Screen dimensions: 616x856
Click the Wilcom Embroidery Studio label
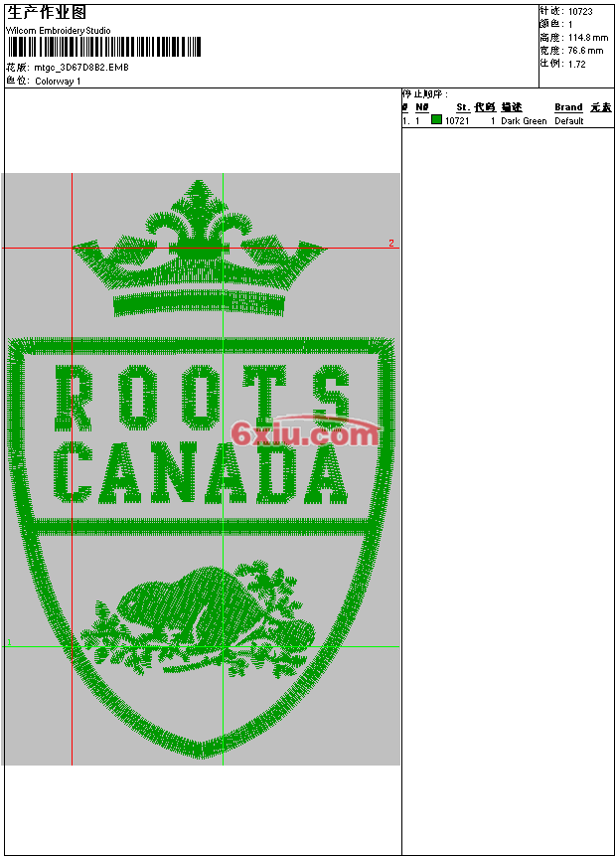[59, 31]
